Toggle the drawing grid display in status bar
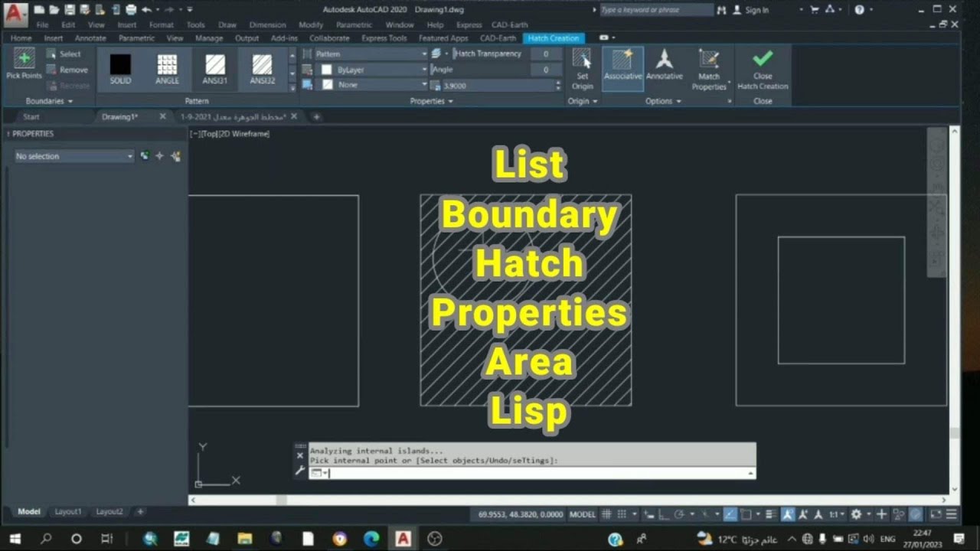 (607, 514)
